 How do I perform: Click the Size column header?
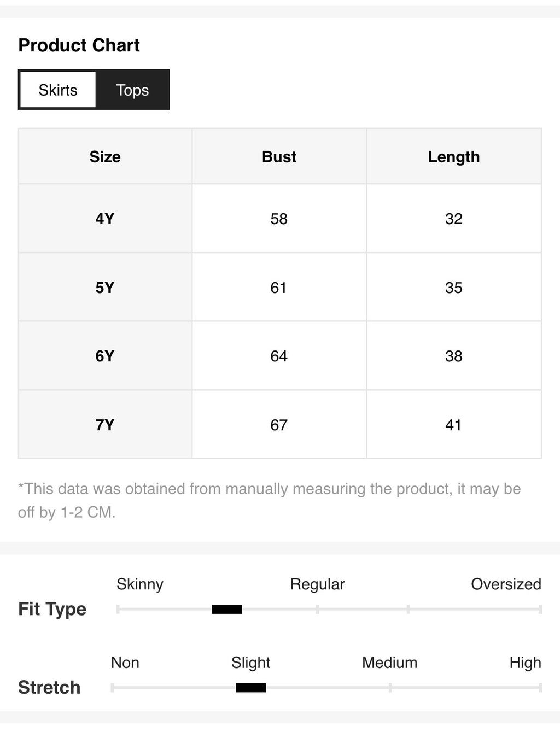pyautogui.click(x=105, y=157)
